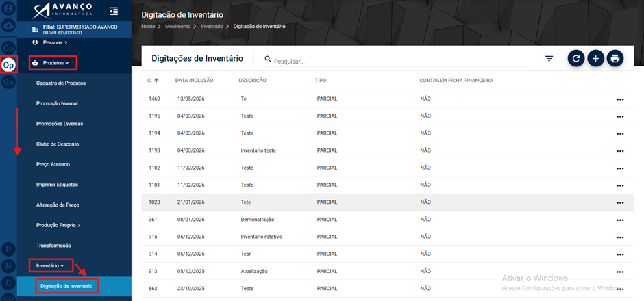
Task: Open Cadastro de Produtos menu item
Action: coord(61,83)
